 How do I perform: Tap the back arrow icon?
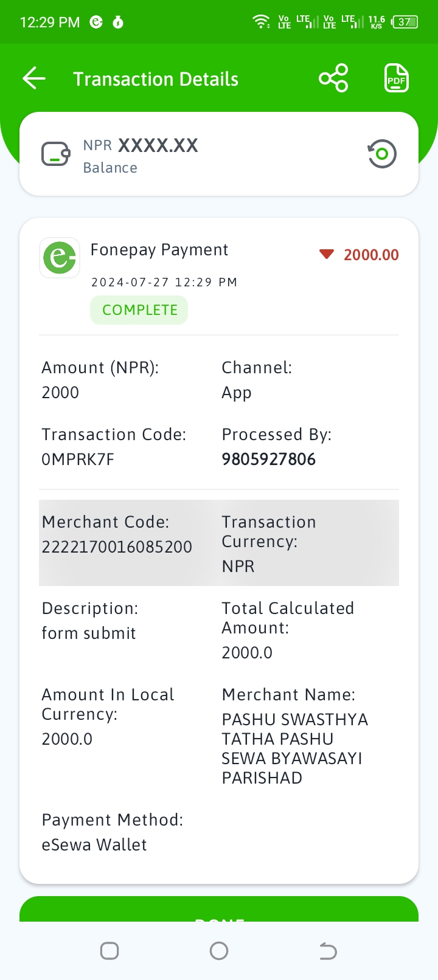34,78
